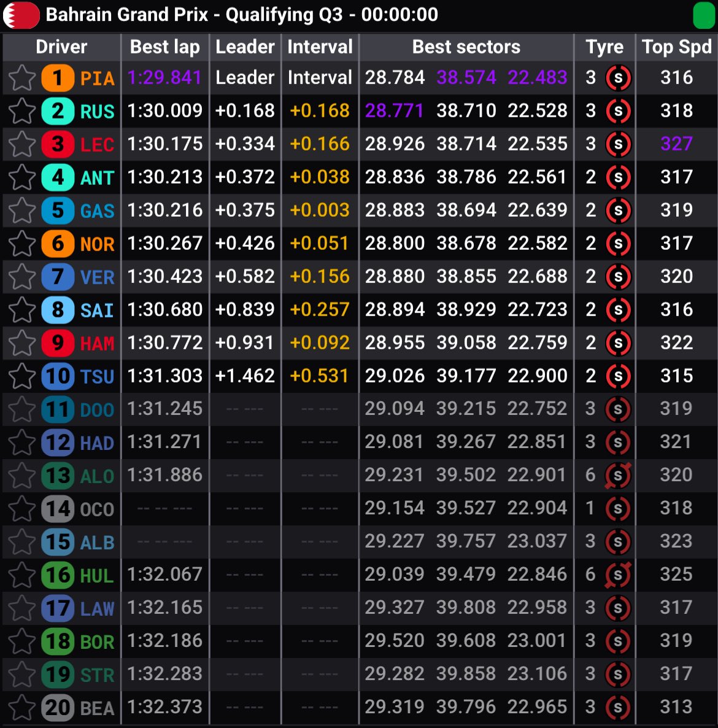Star the STR driver row
This screenshot has height=728, width=718.
tap(22, 675)
